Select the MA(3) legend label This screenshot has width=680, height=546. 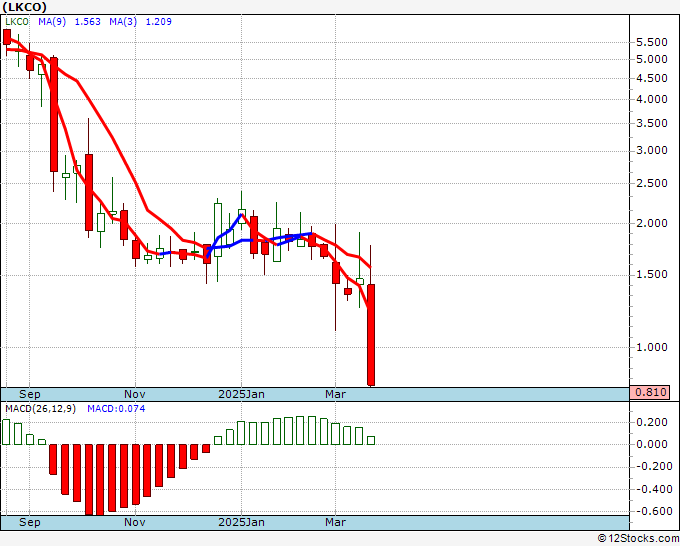[x=123, y=22]
